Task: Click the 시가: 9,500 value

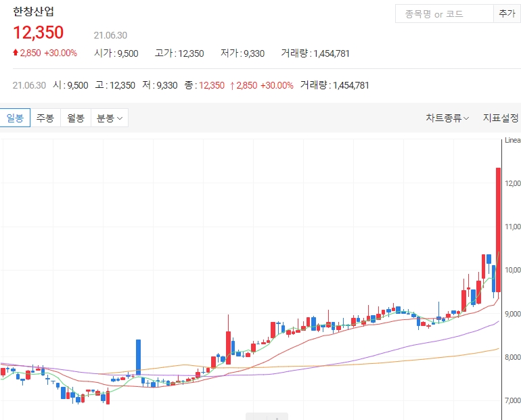Action: pos(116,53)
